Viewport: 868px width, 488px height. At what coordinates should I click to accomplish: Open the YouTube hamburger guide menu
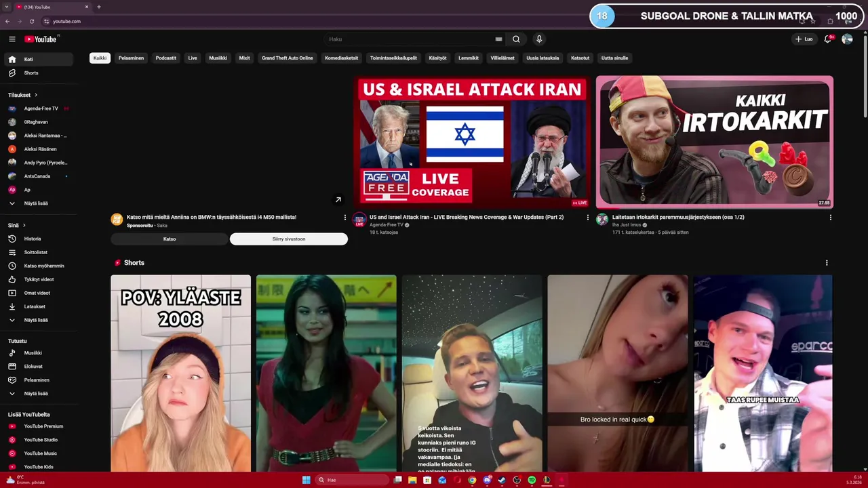click(12, 39)
